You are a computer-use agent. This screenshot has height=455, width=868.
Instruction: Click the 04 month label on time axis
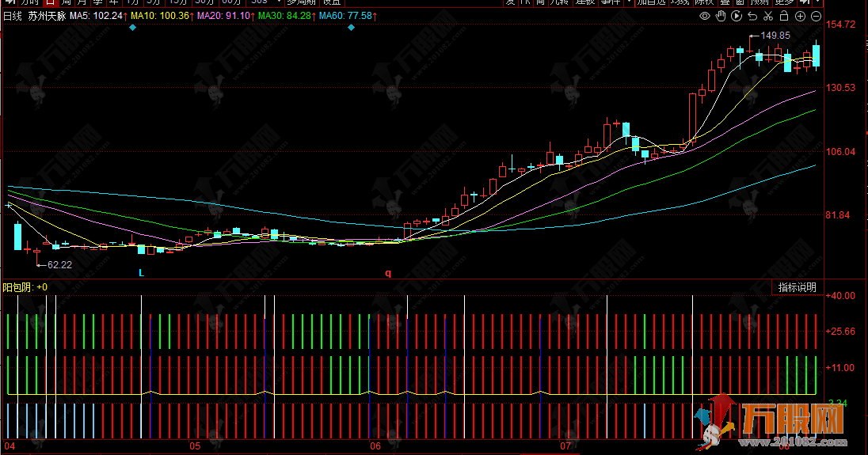pyautogui.click(x=10, y=446)
